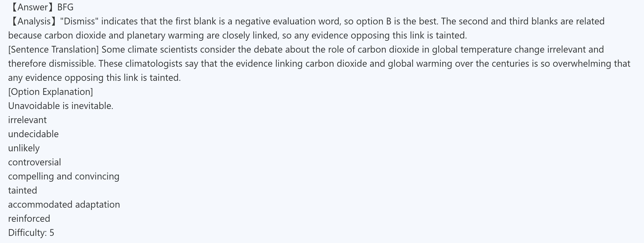
Task: Click the quoted word "Dismiss"
Action: pos(79,21)
